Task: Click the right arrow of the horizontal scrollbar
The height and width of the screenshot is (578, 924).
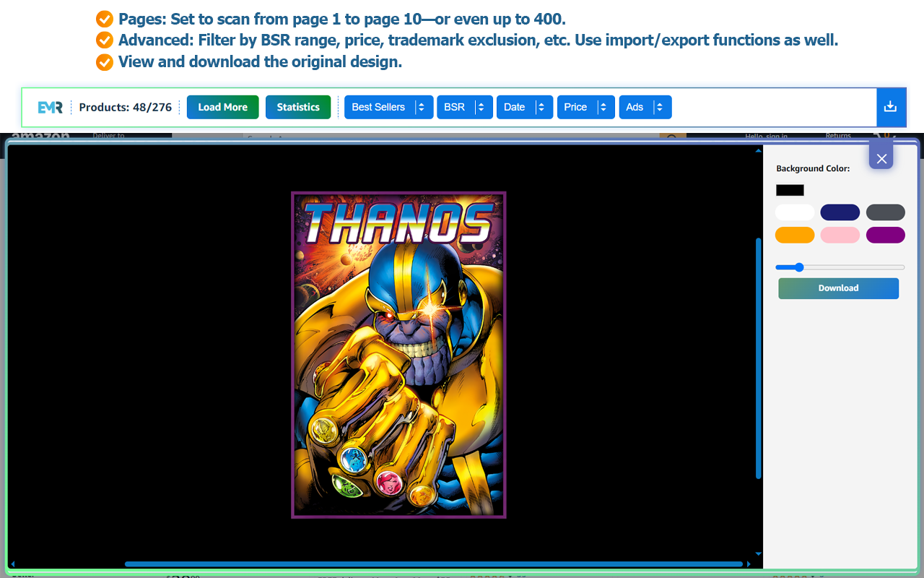Action: point(749,564)
